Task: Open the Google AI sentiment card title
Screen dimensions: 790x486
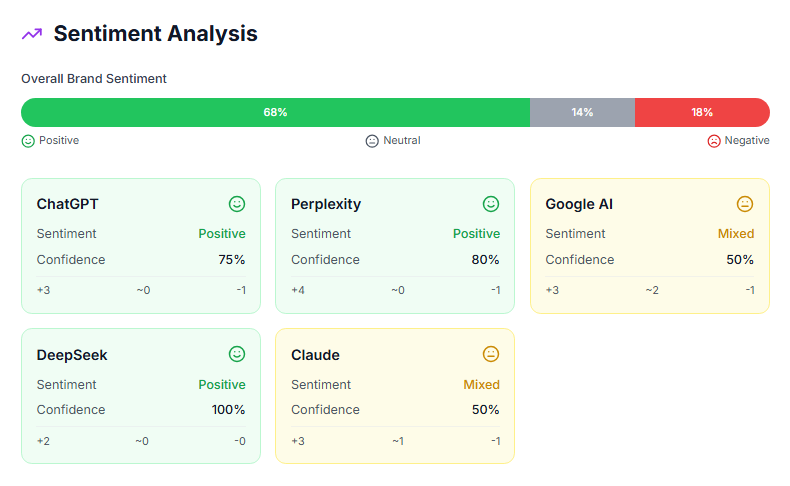Action: point(579,204)
